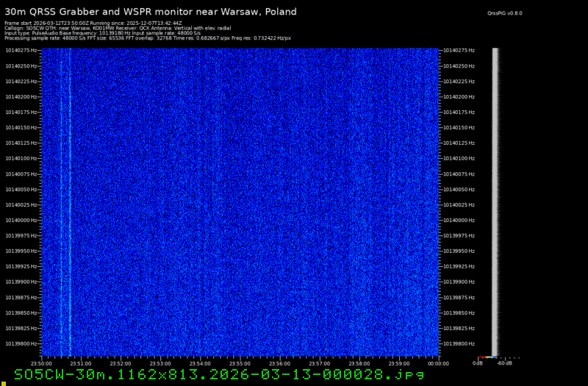Click the 10140275 Hz label on left axis
588x386 pixels.
coord(21,50)
